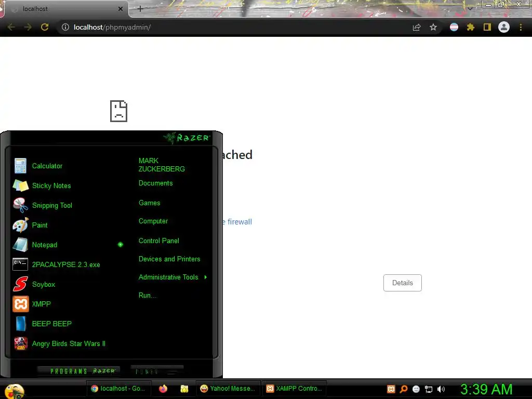View site information icon in address bar
The width and height of the screenshot is (532, 399).
coord(65,27)
